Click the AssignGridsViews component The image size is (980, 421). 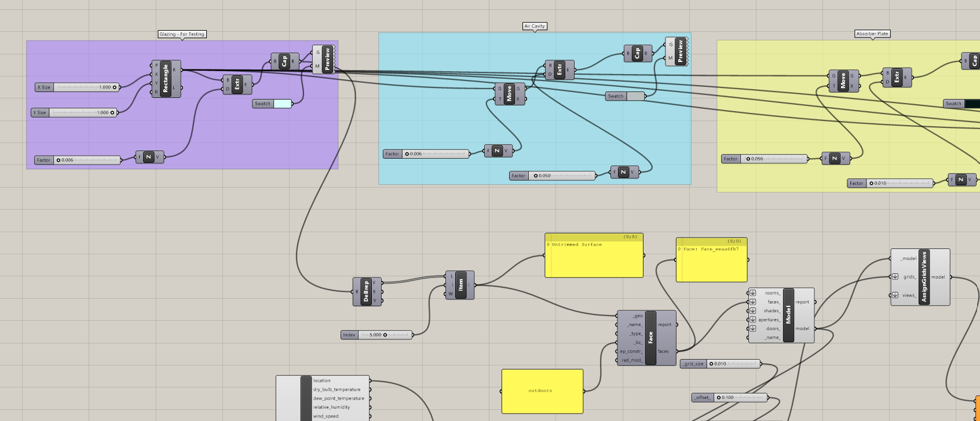click(924, 277)
